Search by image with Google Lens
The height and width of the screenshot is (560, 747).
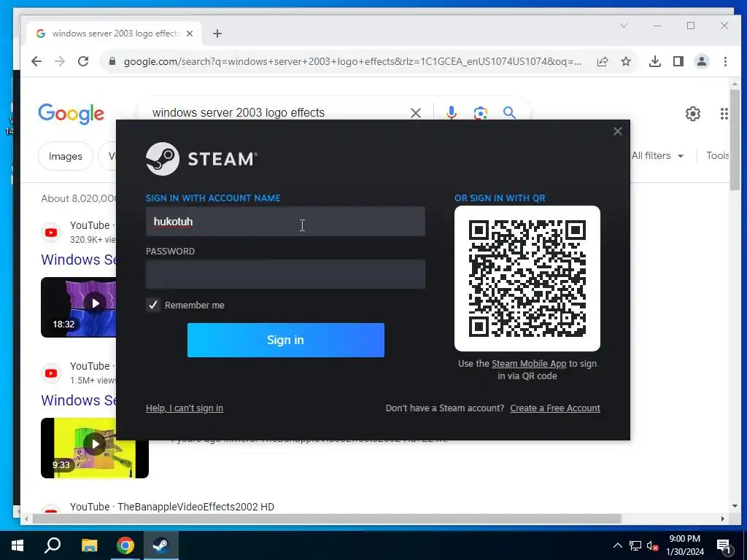pos(480,113)
